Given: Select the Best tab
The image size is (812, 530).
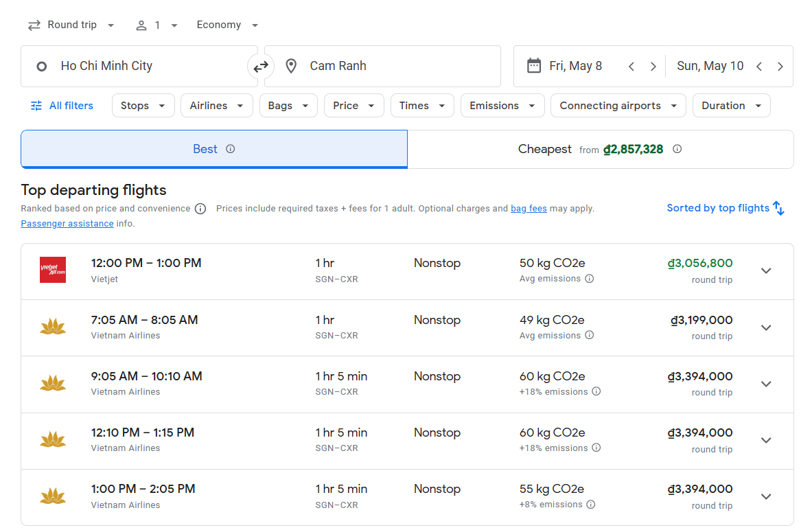Looking at the screenshot, I should pyautogui.click(x=213, y=149).
